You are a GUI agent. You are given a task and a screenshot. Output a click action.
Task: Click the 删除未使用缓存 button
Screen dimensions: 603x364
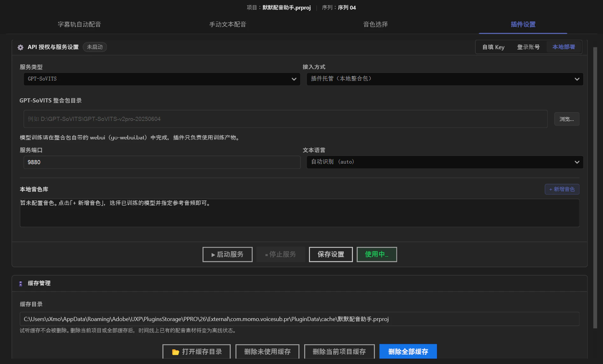tap(267, 352)
